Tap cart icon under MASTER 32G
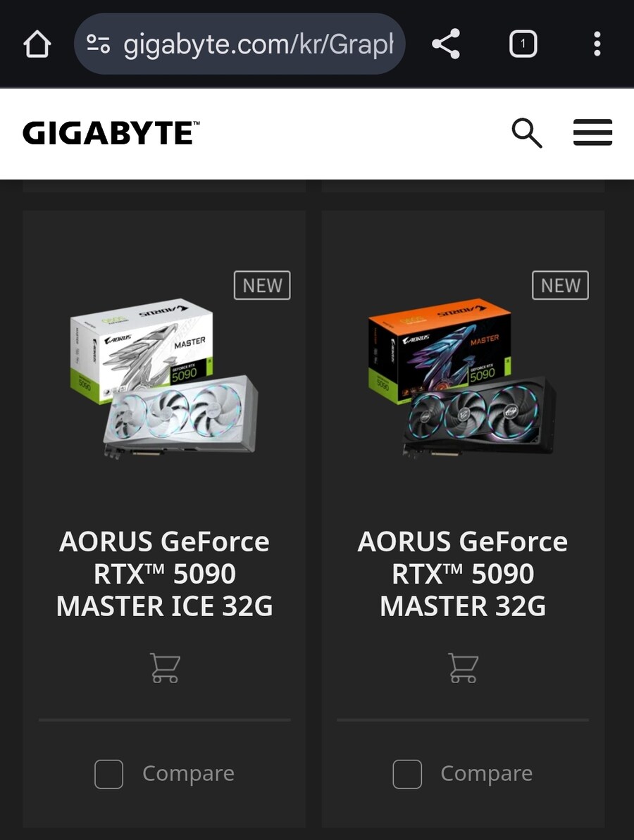The width and height of the screenshot is (634, 840). pos(463,667)
